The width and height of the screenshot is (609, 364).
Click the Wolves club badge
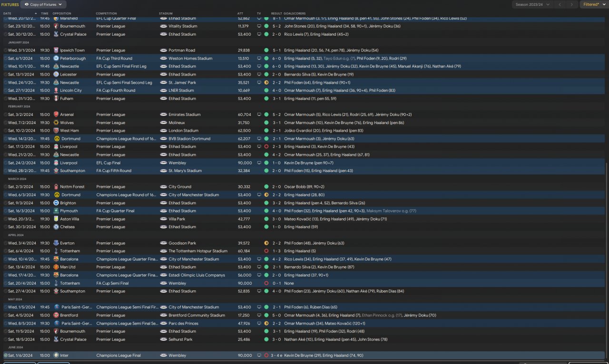(56, 123)
